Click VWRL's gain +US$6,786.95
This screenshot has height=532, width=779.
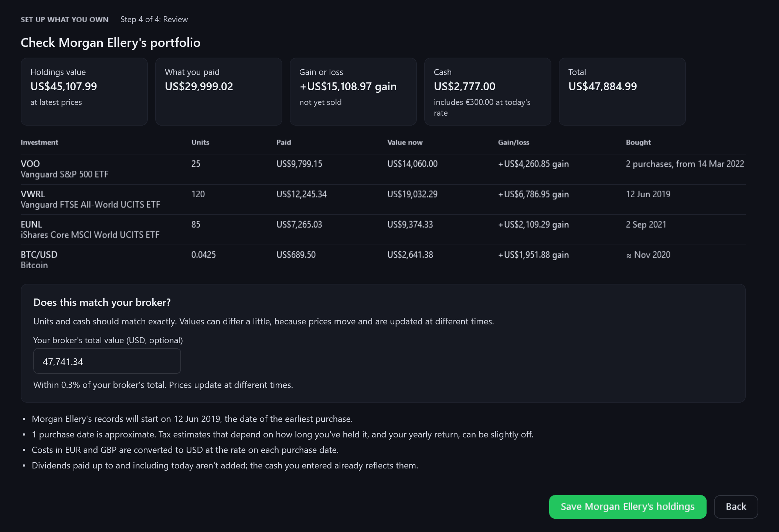534,194
